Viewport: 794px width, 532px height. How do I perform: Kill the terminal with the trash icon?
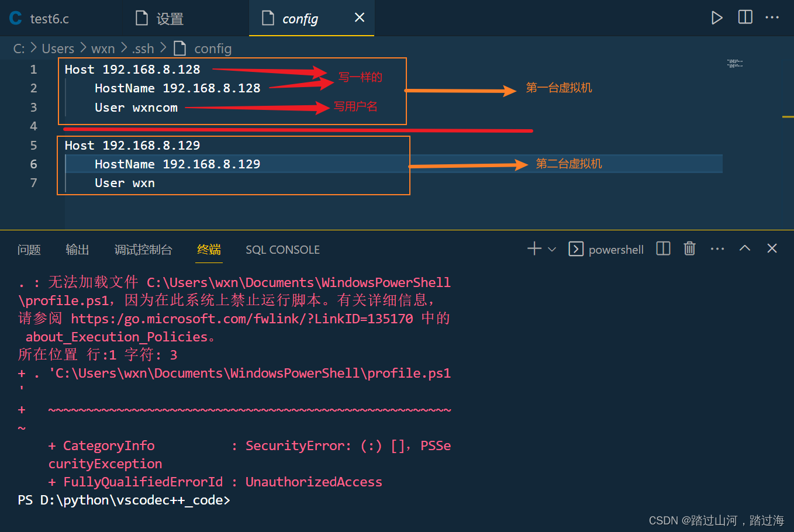tap(690, 248)
